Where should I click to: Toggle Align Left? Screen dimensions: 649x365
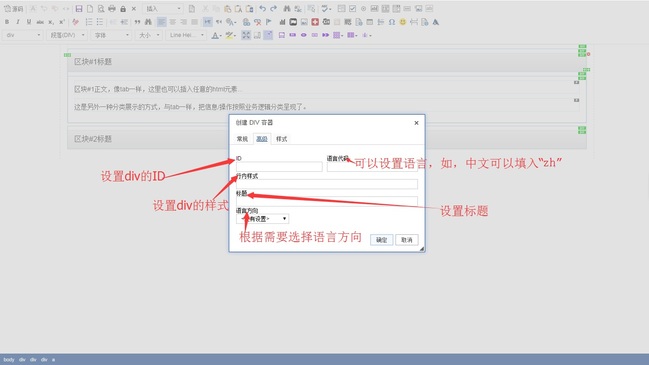[x=161, y=22]
